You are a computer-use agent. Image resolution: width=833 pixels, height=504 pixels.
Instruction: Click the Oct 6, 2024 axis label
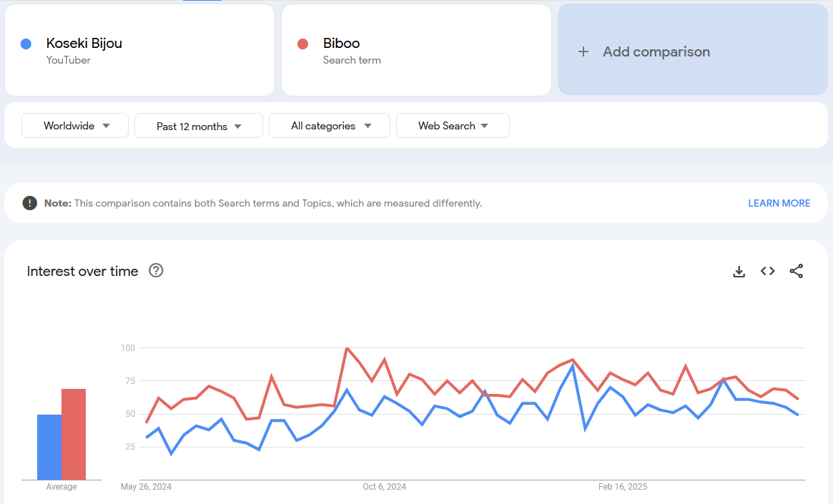384,487
